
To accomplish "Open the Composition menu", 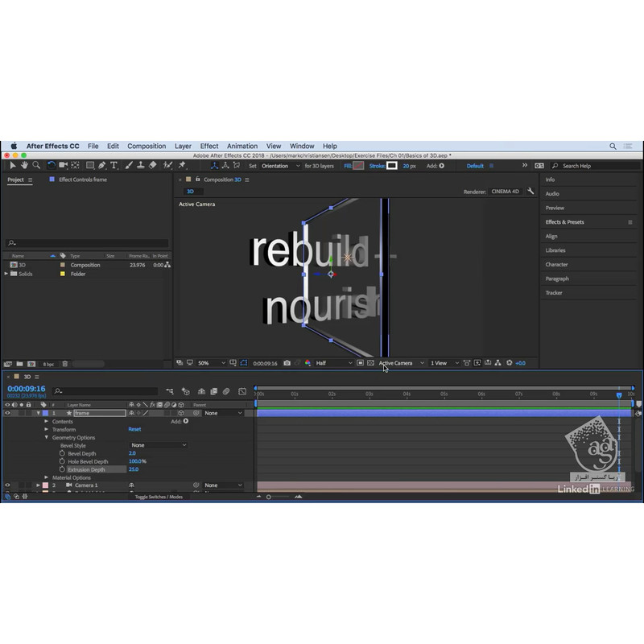I will 147,147.
